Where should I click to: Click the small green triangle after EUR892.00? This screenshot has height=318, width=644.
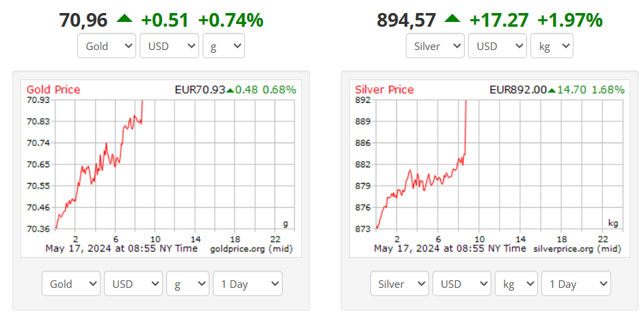pyautogui.click(x=552, y=90)
